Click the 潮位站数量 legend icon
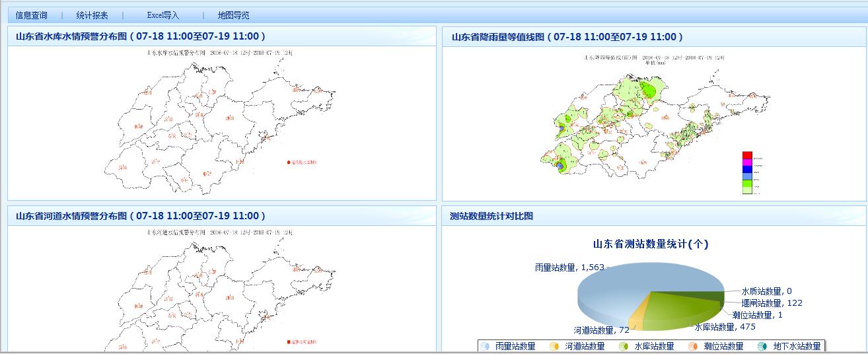This screenshot has width=868, height=354. tap(694, 346)
